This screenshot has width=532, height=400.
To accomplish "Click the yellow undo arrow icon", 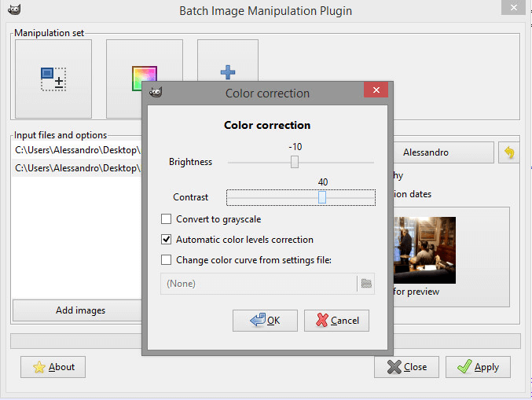I will pyautogui.click(x=509, y=152).
